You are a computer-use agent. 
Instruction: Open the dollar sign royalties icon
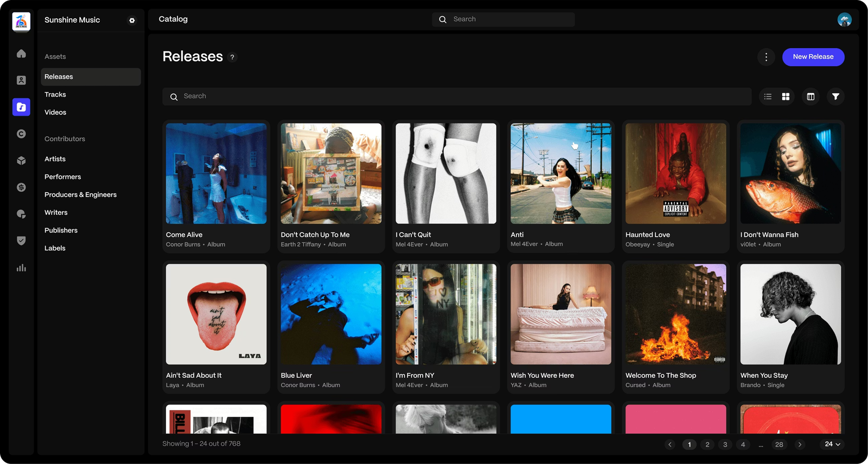coord(21,187)
